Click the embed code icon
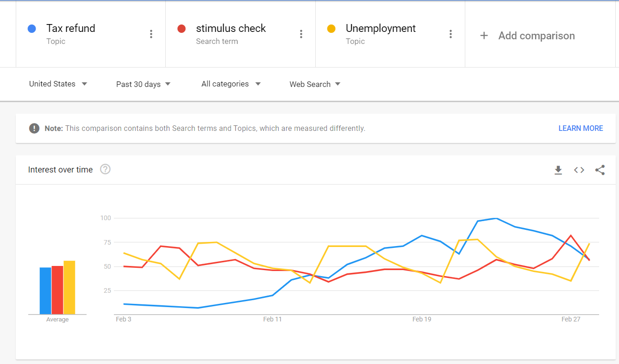The image size is (619, 364). click(579, 170)
